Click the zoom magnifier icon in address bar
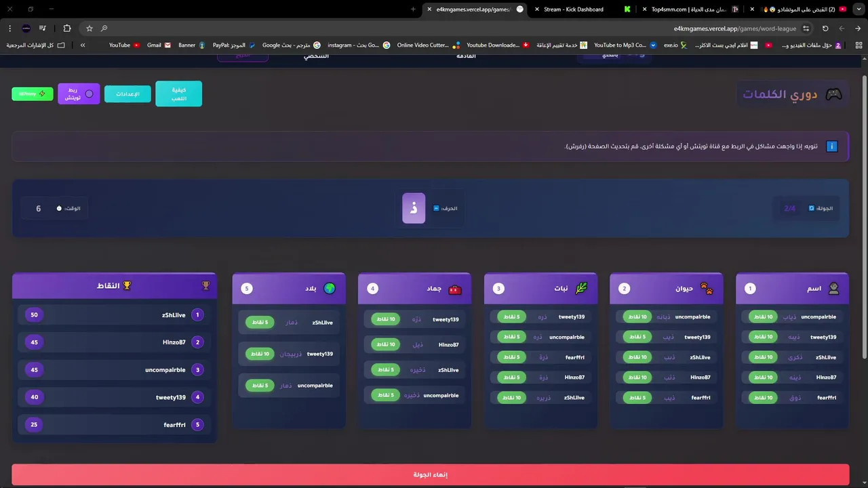 104,28
